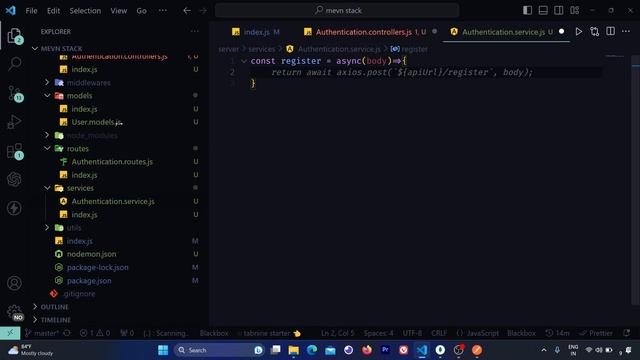
Task: Switch to Authentication.controllers.js tab
Action: 370,32
